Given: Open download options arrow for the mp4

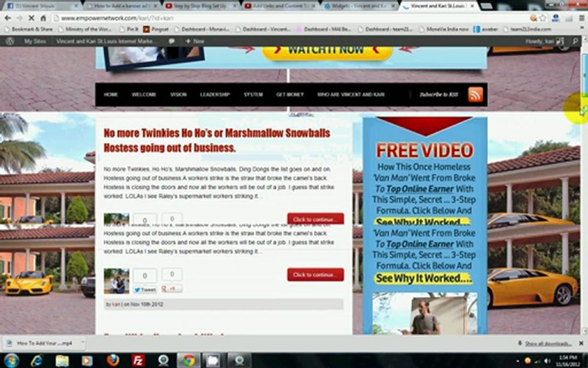Looking at the screenshot, I should coord(83,343).
